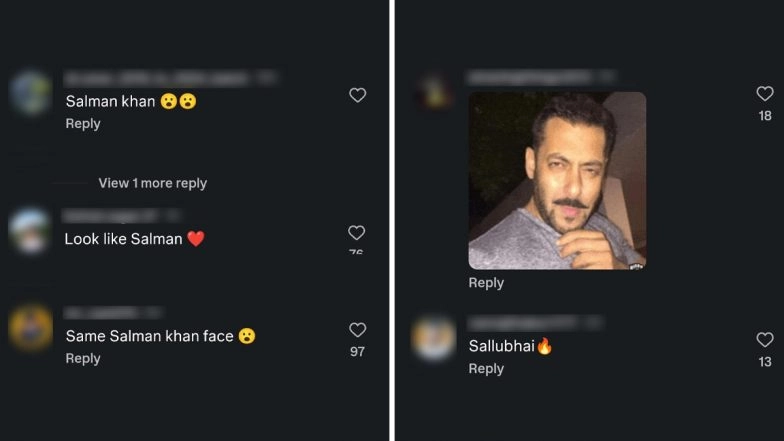The width and height of the screenshot is (784, 441).
Task: Click the 18 likes count on photo comment
Action: click(x=765, y=116)
